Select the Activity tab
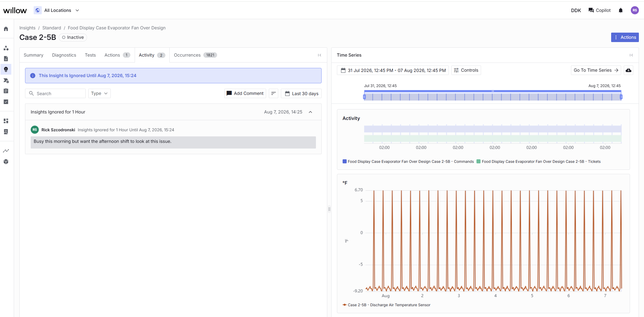644x317 pixels. (x=152, y=55)
